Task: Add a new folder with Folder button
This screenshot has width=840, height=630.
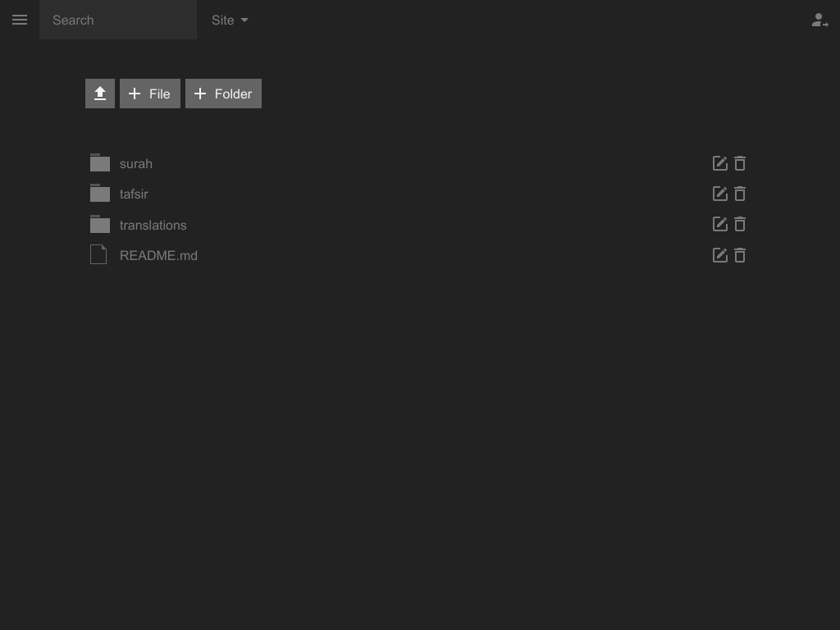Action: [223, 94]
